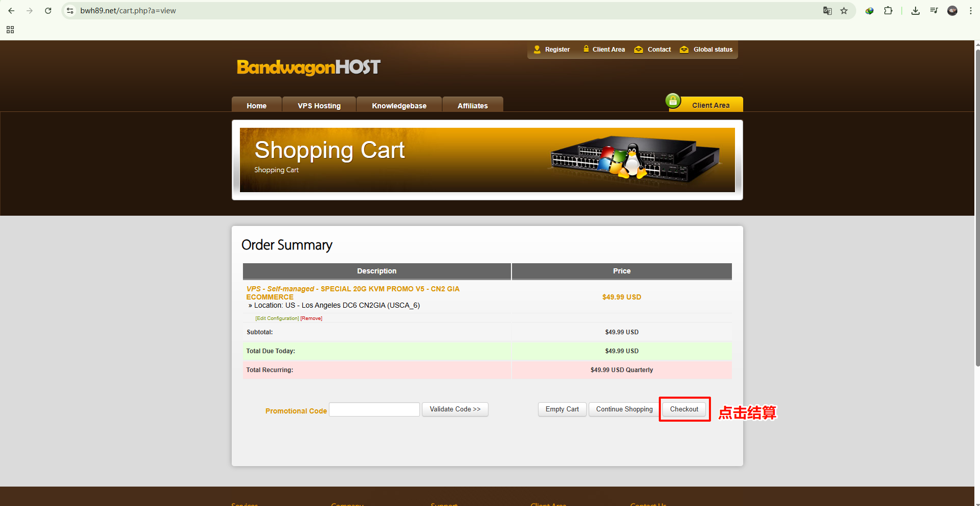This screenshot has width=980, height=506.
Task: Reload the page with refresh icon
Action: click(48, 11)
